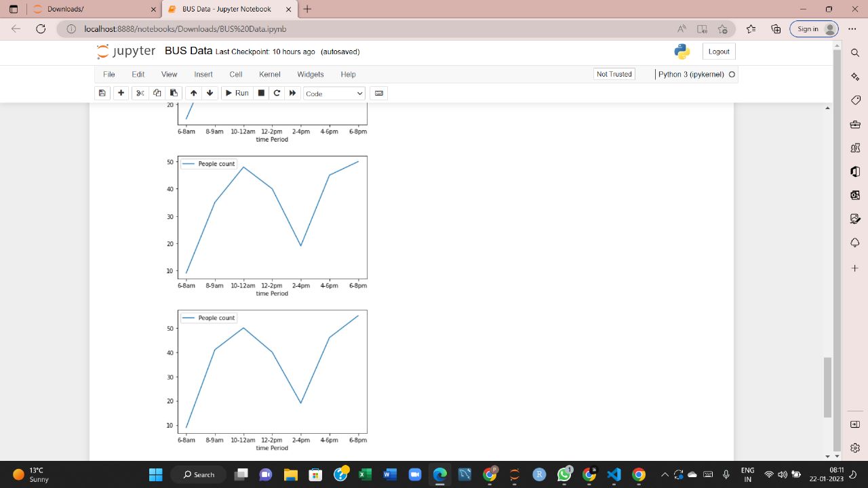
Task: Click the third chart People count legend
Action: coord(208,318)
